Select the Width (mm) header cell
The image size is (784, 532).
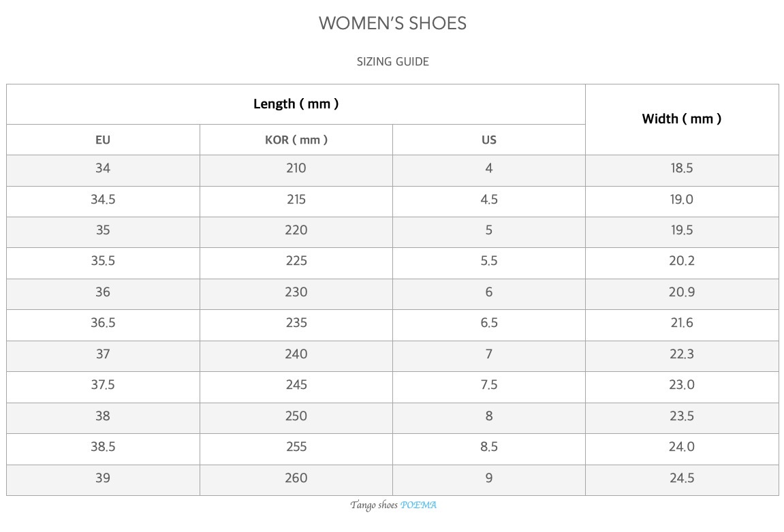[681, 119]
